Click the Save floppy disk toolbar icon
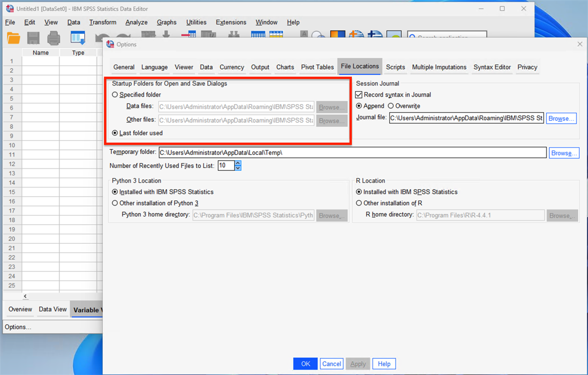 pyautogui.click(x=33, y=38)
